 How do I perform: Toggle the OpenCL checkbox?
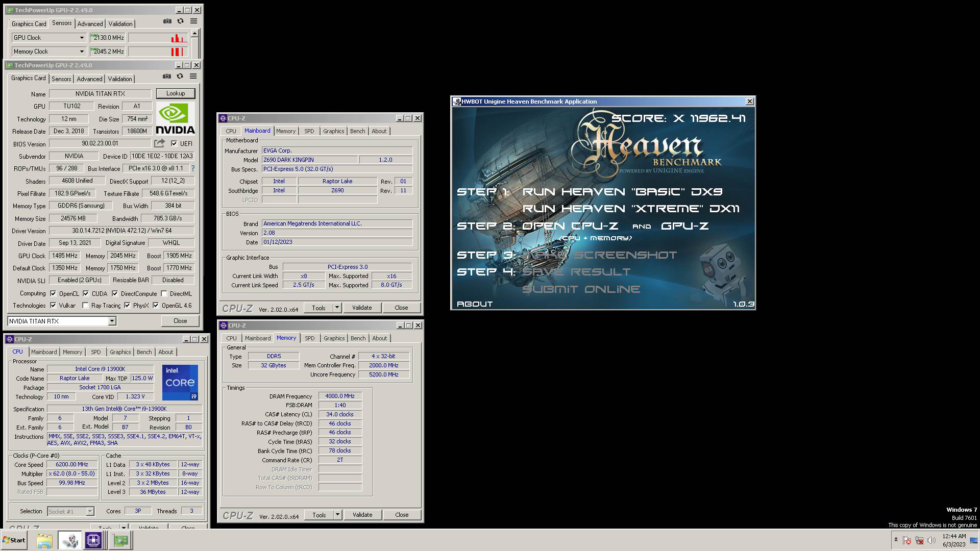(x=53, y=293)
